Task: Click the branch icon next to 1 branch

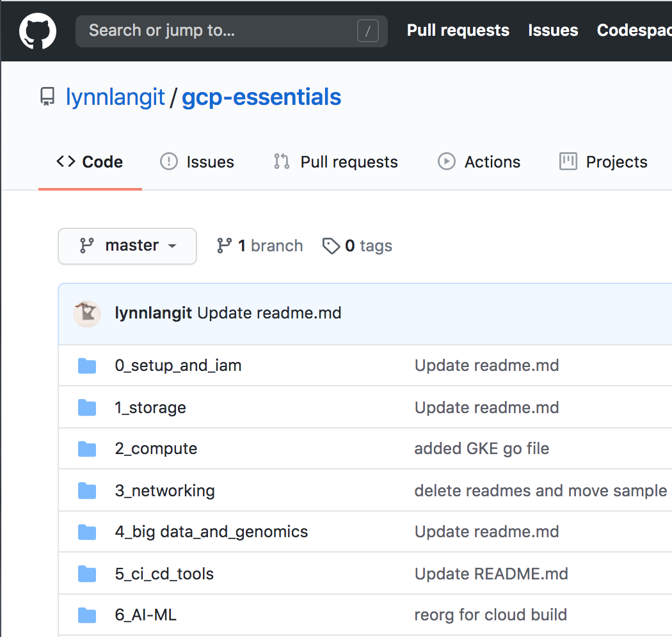Action: 224,246
